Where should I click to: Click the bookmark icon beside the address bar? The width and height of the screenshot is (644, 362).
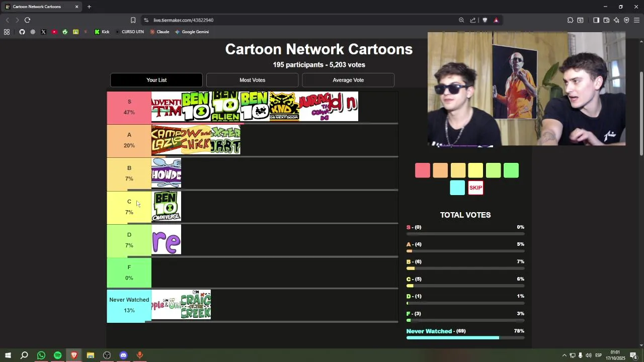click(x=133, y=20)
